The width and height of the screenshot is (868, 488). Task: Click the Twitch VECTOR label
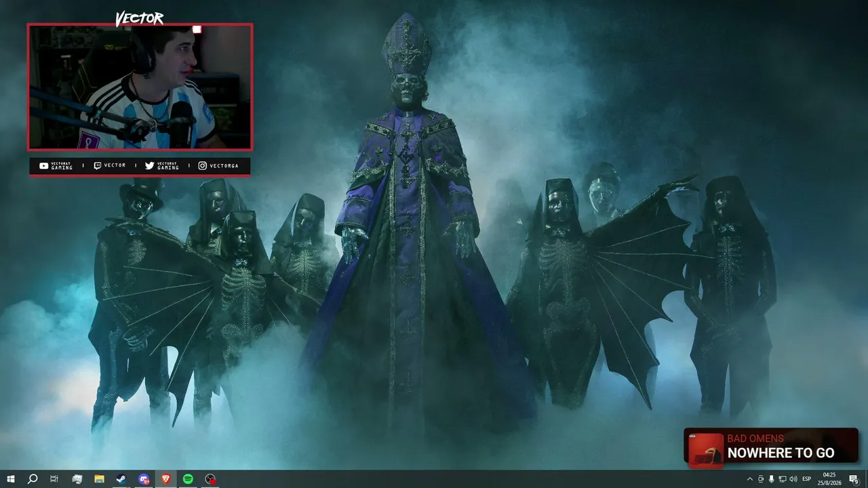(110, 165)
